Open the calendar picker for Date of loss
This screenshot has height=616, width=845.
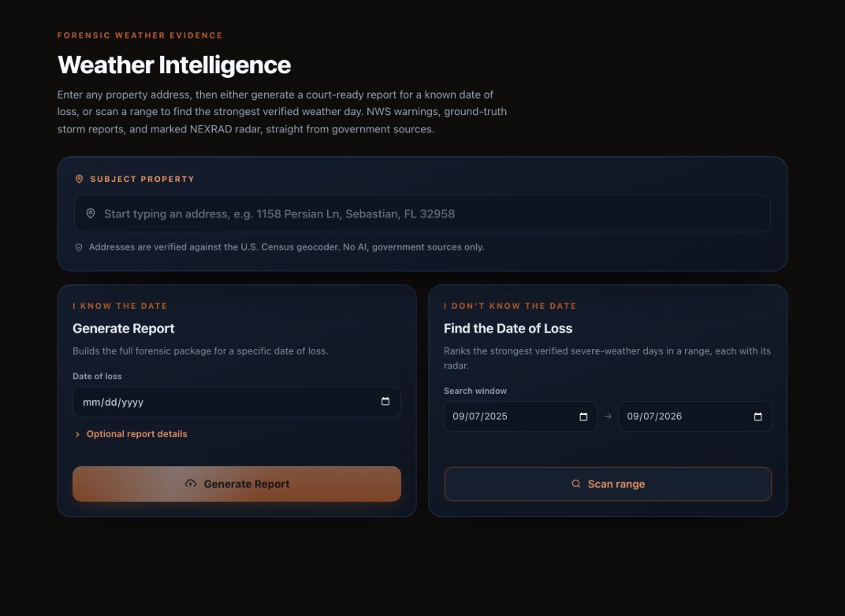pos(385,401)
